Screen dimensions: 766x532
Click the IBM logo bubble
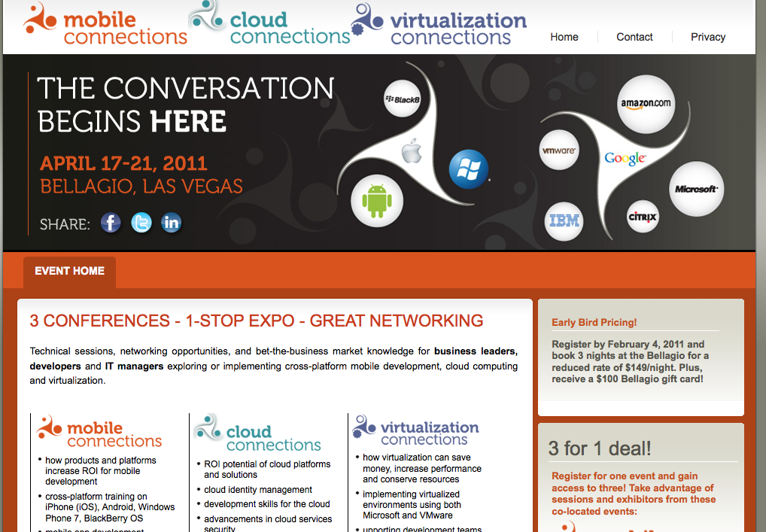point(564,221)
